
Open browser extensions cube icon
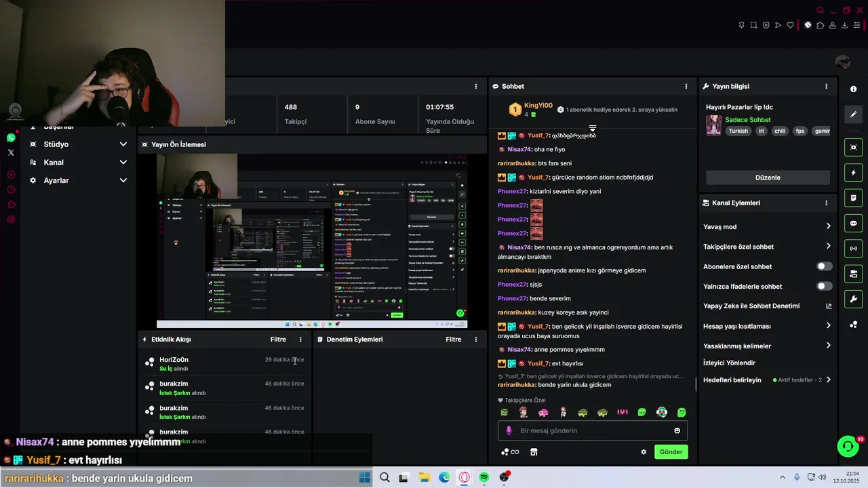pyautogui.click(x=820, y=25)
